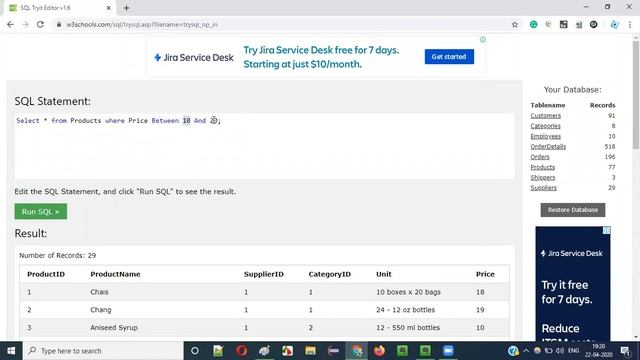Open File Explorer from taskbar
640x360 pixels.
point(310,351)
